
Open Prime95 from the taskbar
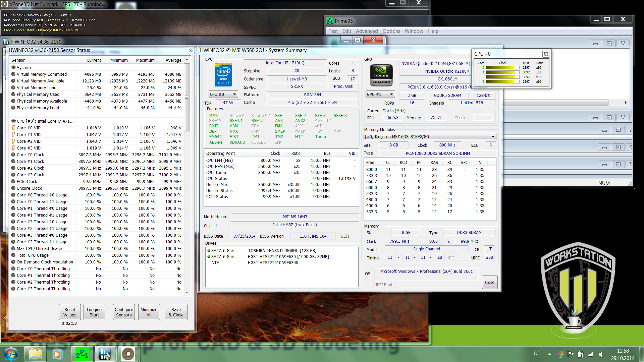[x=82, y=354]
